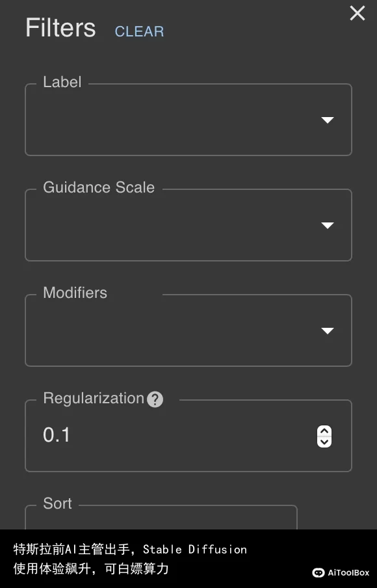Click the Modifiers field label

click(x=75, y=293)
